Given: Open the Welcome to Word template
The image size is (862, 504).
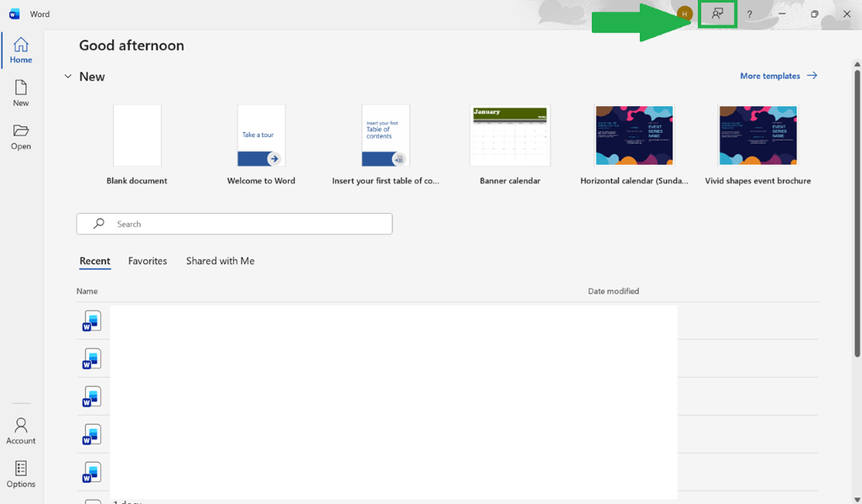Looking at the screenshot, I should 261,145.
